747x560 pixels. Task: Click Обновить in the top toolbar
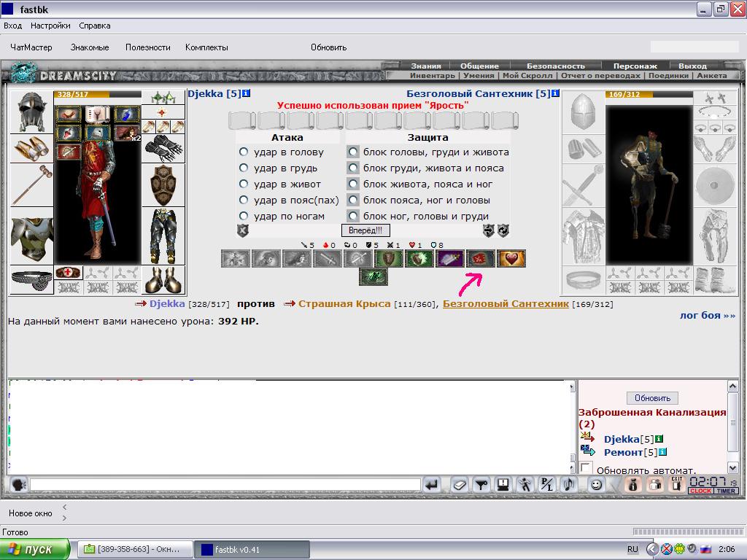[329, 47]
